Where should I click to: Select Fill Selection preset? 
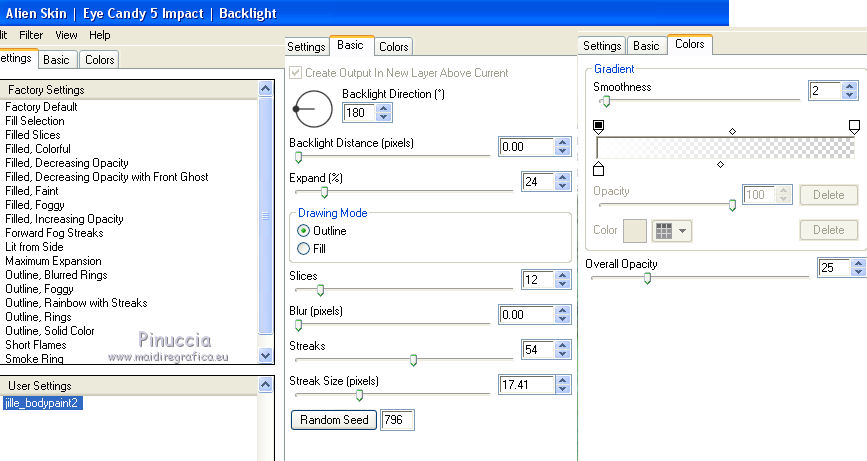coord(35,121)
